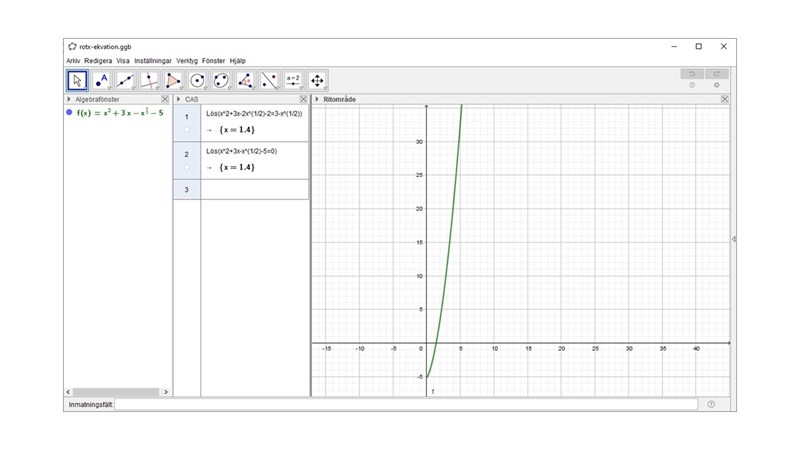
Task: Toggle the plot marker in CAS row 2
Action: [187, 167]
